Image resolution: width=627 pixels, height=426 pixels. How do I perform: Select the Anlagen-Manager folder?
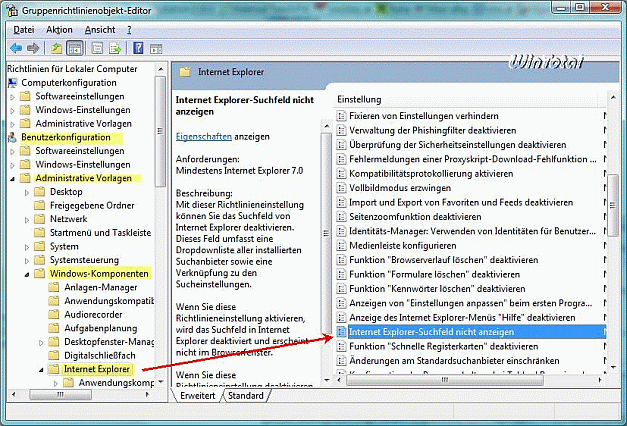coord(101,287)
